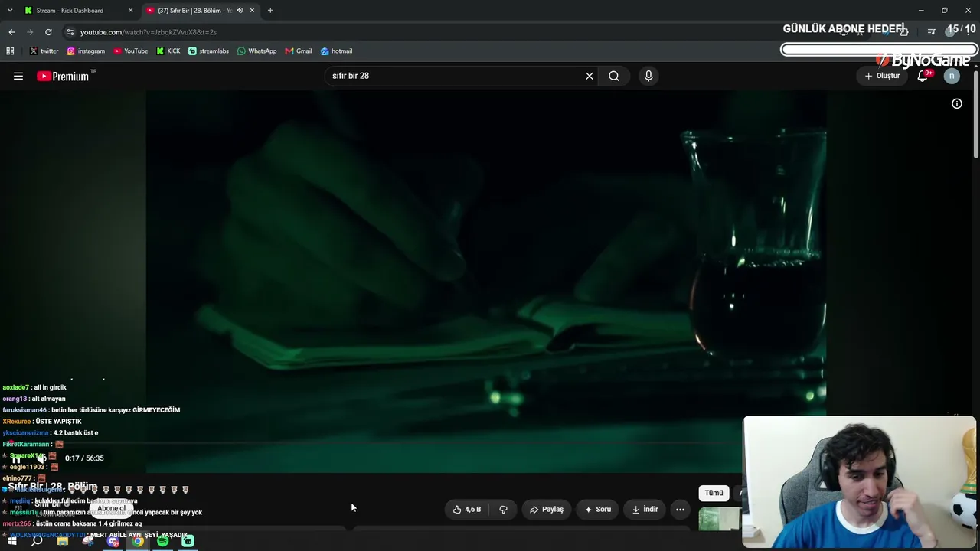View site information icon in address bar
Image resolution: width=980 pixels, height=551 pixels.
point(70,32)
